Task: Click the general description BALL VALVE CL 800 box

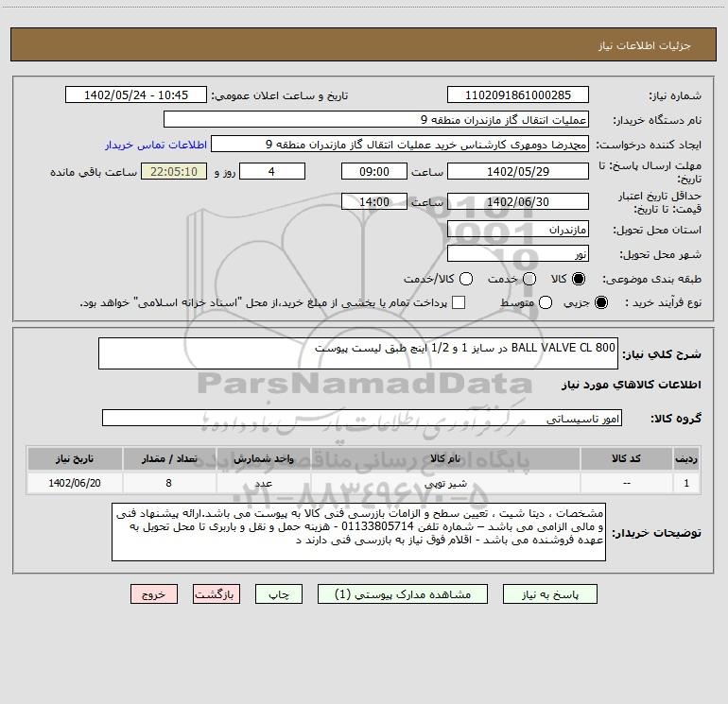Action: click(x=358, y=353)
